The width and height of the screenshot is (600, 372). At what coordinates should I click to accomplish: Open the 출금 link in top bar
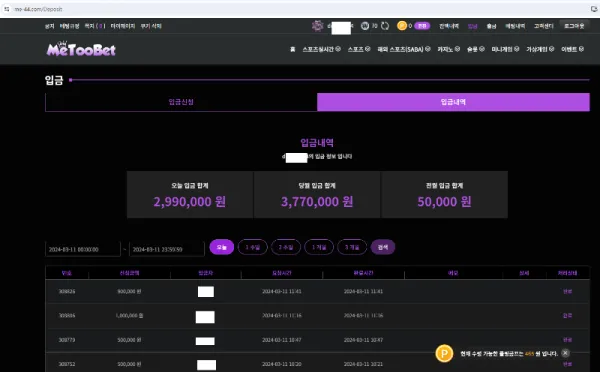pyautogui.click(x=491, y=26)
